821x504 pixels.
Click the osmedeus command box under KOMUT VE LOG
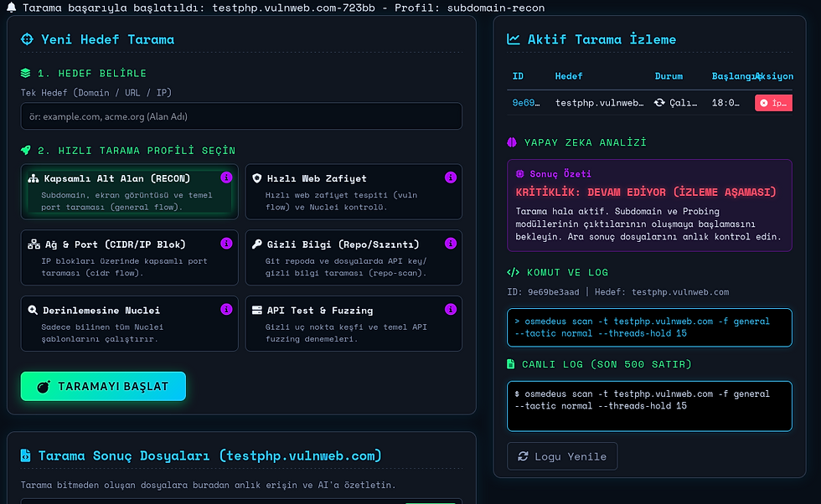click(x=649, y=327)
